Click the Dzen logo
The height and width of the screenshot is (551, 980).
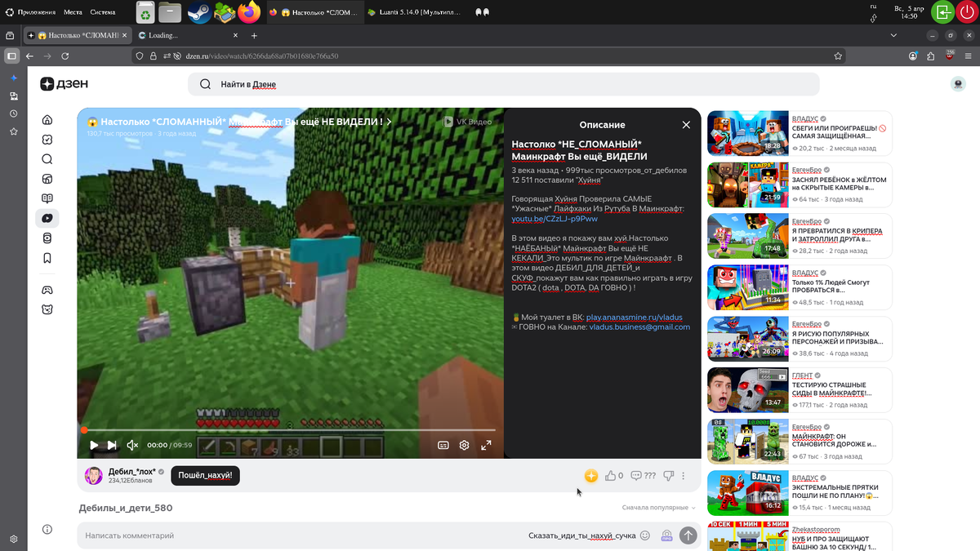[64, 84]
